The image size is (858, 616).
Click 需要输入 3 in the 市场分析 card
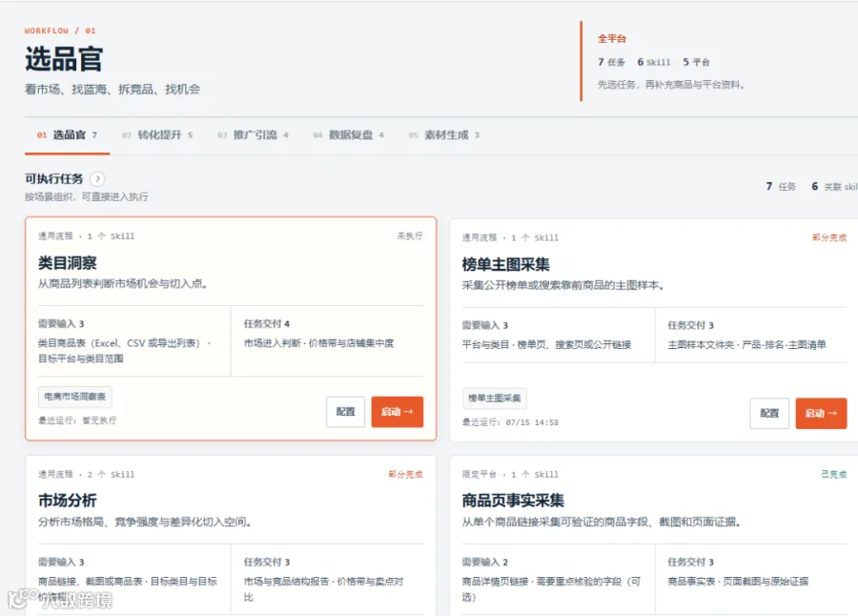pos(61,562)
